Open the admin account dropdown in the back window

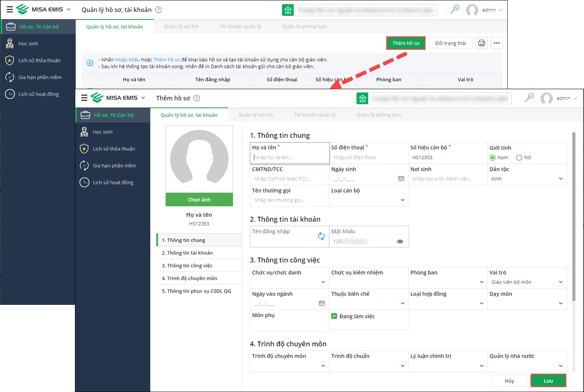(x=492, y=10)
